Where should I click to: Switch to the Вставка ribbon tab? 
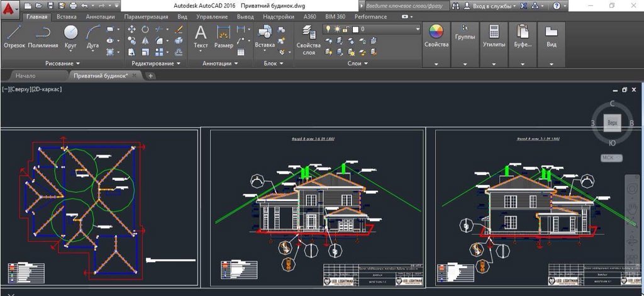click(x=67, y=17)
